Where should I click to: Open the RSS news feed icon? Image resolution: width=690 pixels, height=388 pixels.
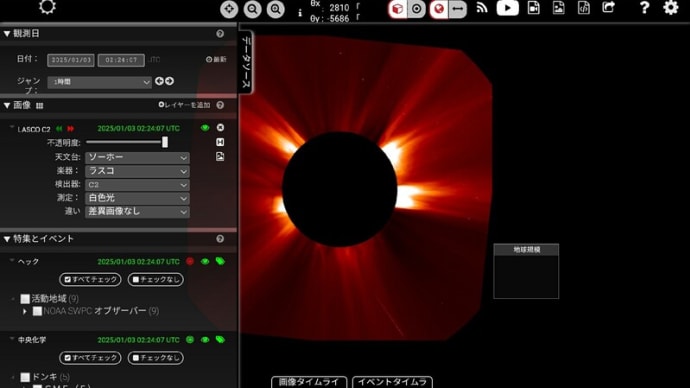pyautogui.click(x=482, y=7)
